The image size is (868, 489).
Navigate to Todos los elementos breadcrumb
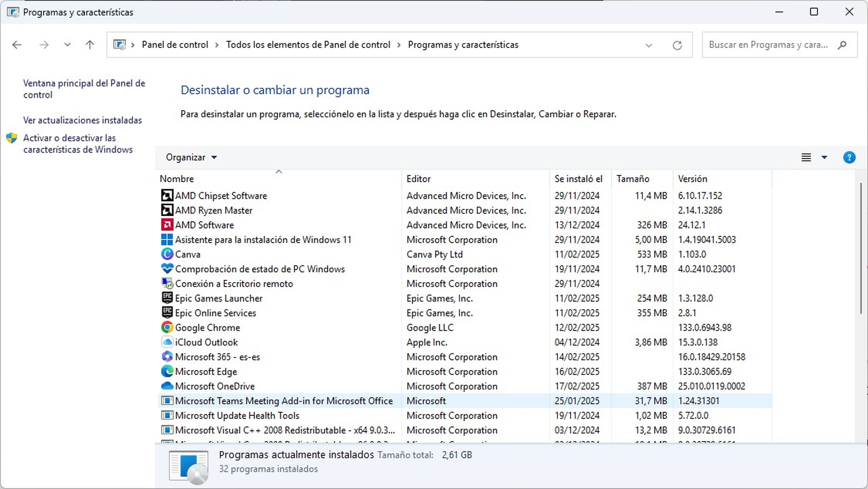(308, 45)
